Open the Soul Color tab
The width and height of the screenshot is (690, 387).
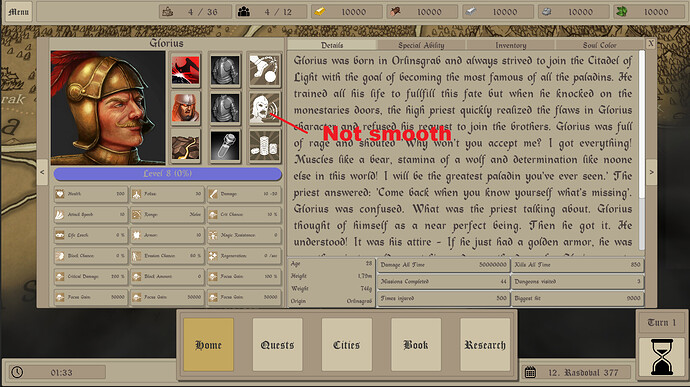[x=599, y=45]
